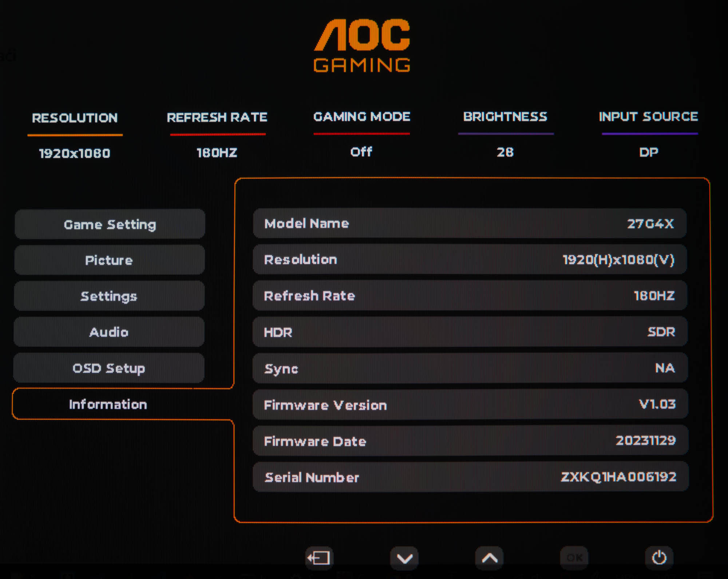
Task: Click the 1920(H)x1080(V) value
Action: 619,260
